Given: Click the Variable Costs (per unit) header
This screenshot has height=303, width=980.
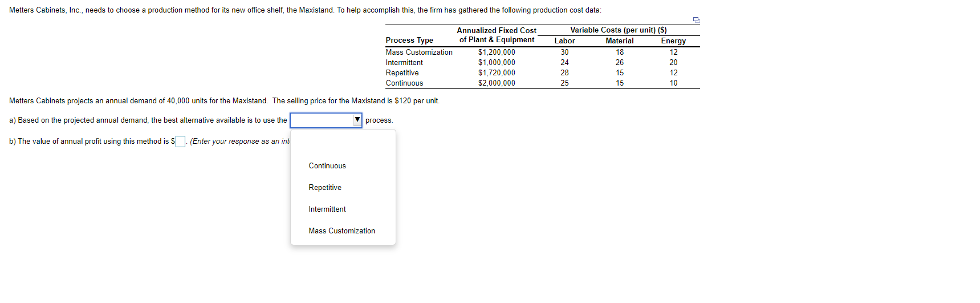Looking at the screenshot, I should 619,30.
